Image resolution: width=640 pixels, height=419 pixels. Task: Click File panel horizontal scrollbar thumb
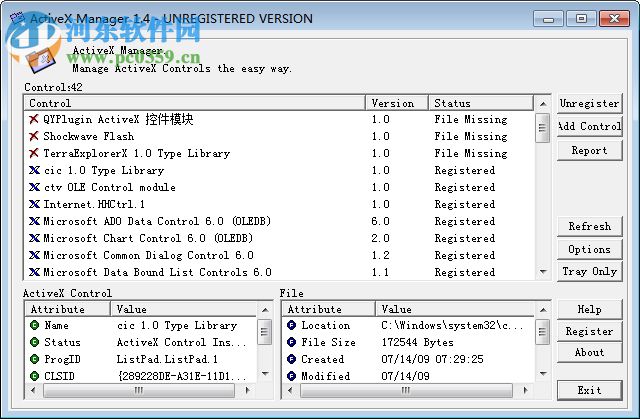tap(406, 390)
